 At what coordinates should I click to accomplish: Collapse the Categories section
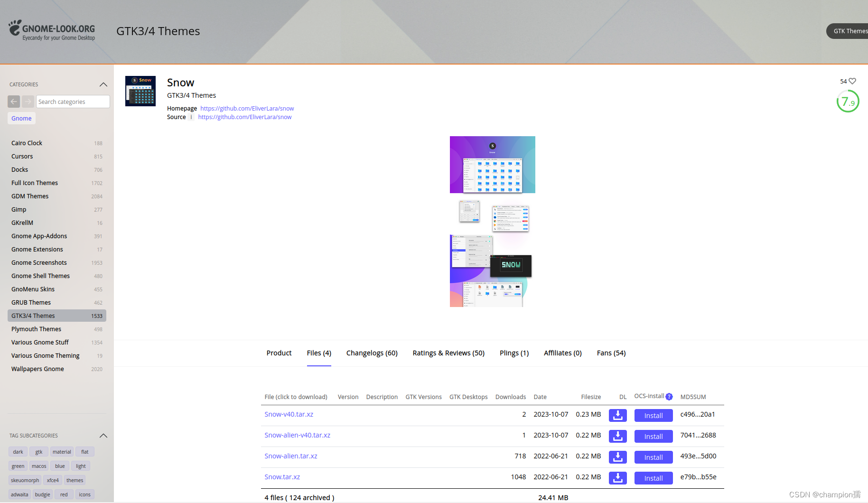click(x=103, y=84)
